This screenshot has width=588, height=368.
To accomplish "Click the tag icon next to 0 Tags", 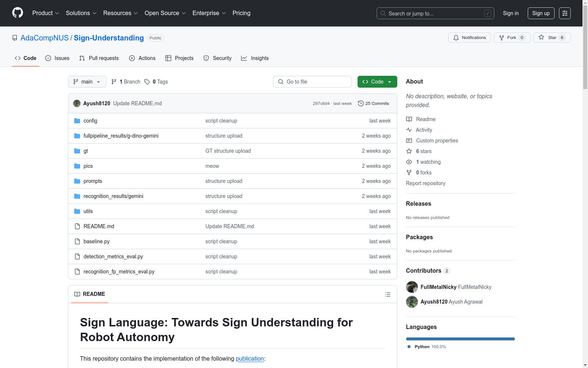I will [x=147, y=82].
